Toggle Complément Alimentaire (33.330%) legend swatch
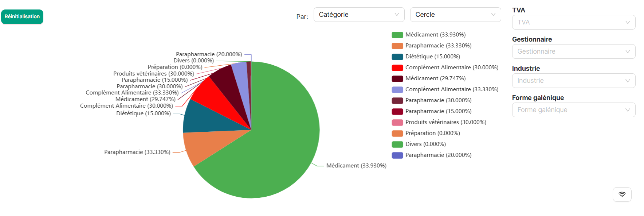 coord(397,90)
